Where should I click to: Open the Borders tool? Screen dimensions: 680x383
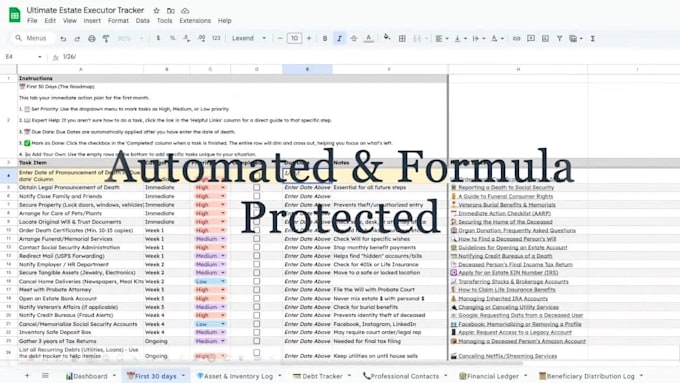pos(402,39)
